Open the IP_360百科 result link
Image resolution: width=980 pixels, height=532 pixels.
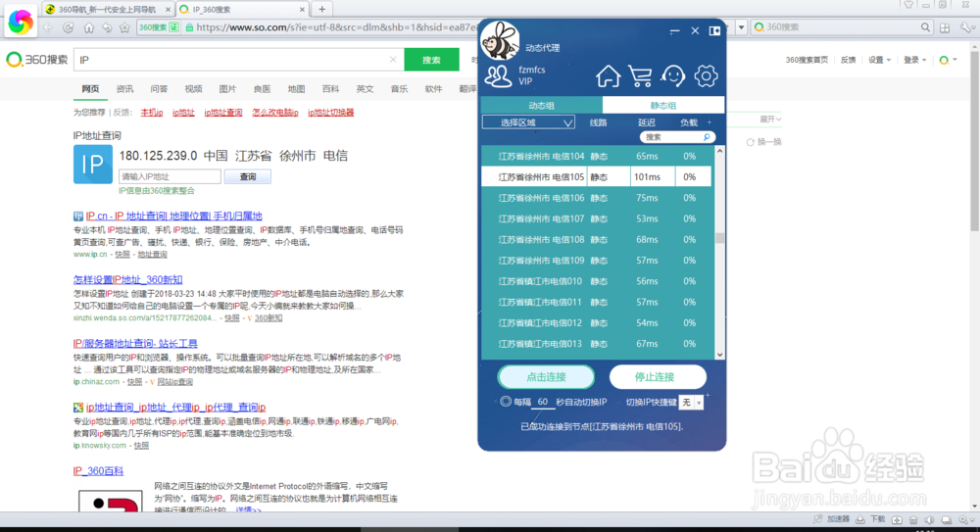coord(98,470)
